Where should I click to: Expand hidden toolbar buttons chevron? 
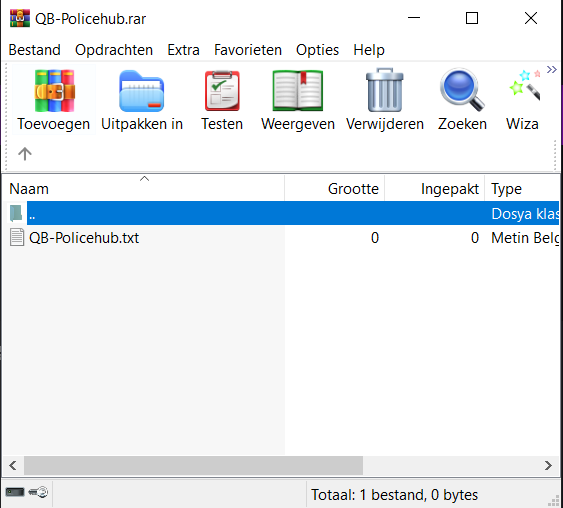point(552,70)
